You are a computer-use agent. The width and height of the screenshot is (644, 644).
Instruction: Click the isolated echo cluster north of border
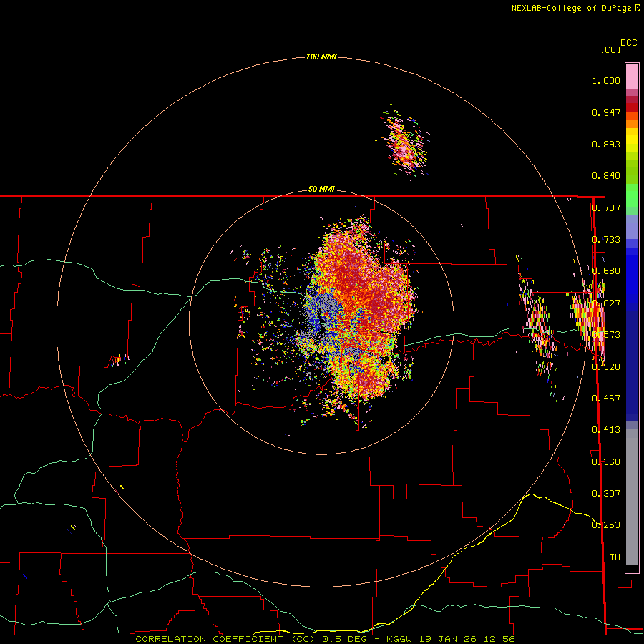click(x=404, y=143)
